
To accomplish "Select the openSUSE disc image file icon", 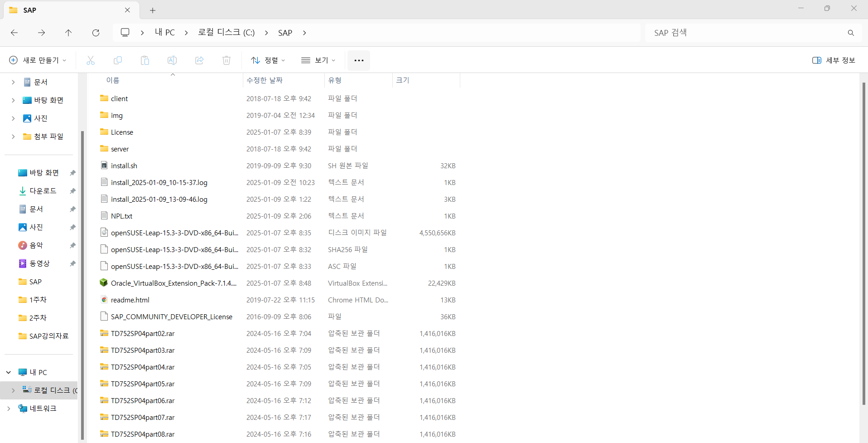I will tap(104, 233).
